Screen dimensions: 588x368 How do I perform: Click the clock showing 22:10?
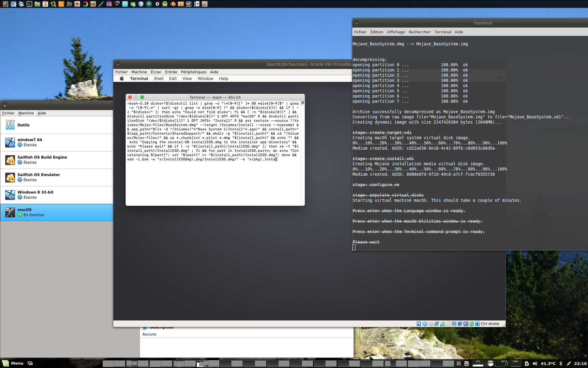coord(580,363)
